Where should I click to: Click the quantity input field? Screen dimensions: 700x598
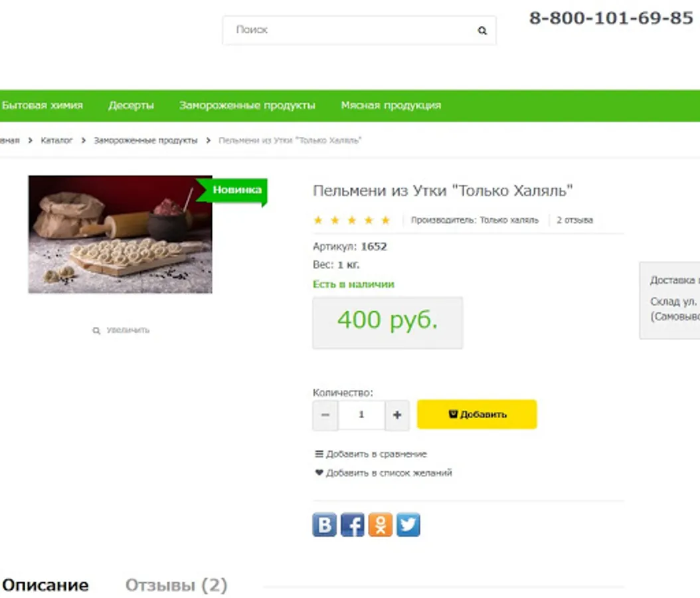click(x=361, y=415)
